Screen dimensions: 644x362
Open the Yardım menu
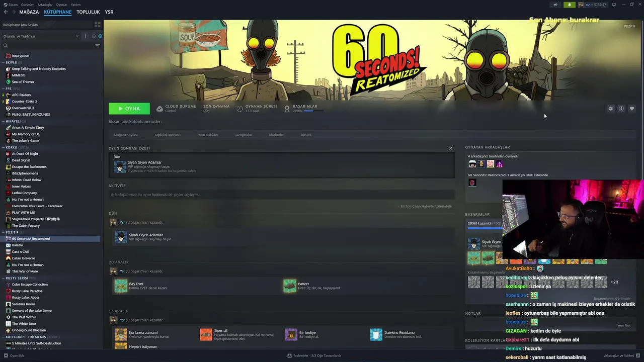tap(75, 5)
